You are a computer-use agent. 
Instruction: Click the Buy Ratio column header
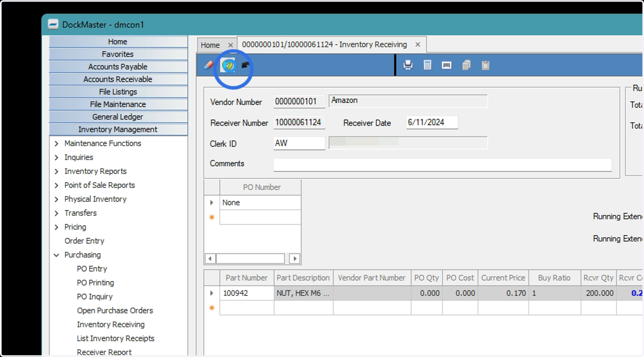[554, 278]
